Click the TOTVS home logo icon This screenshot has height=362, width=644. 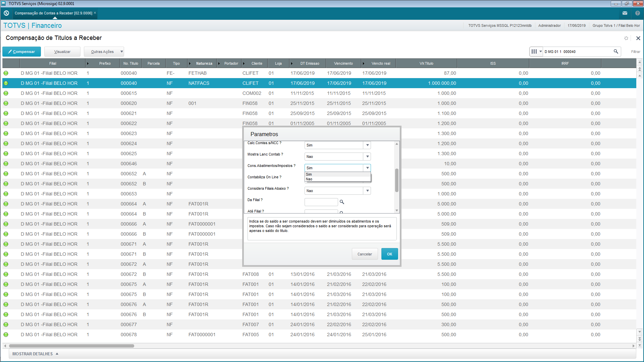click(x=6, y=13)
